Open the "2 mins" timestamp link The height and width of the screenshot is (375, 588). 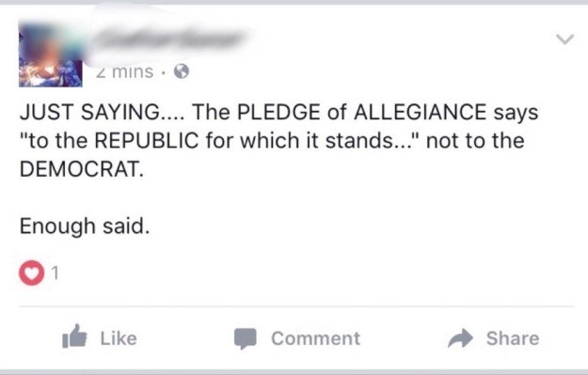(125, 71)
